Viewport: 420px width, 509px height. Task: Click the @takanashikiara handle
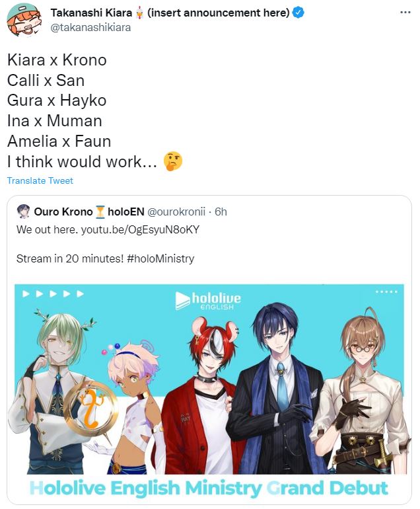pyautogui.click(x=90, y=28)
